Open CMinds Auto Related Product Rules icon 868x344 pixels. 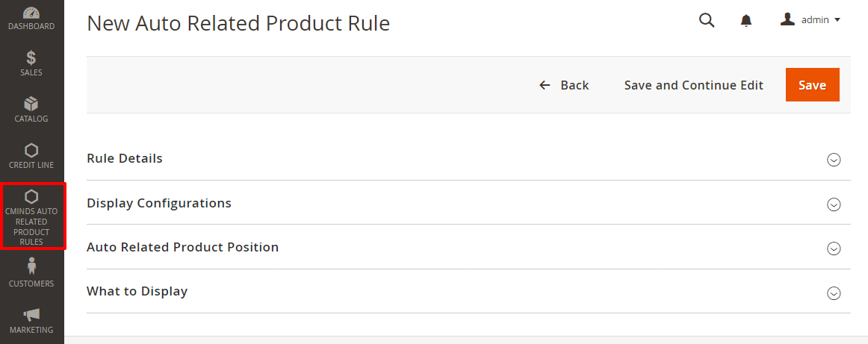[x=31, y=197]
